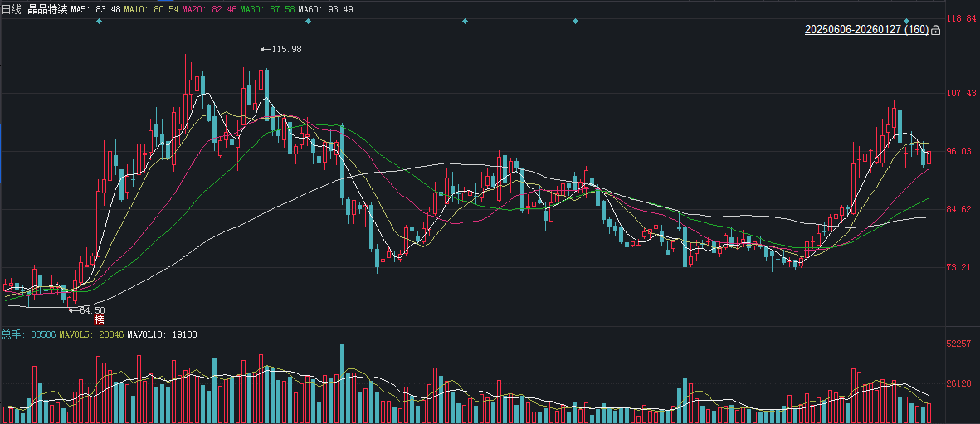Image resolution: width=980 pixels, height=424 pixels.
Task: Click the MA60: 93.49 indicator label
Action: coord(325,8)
